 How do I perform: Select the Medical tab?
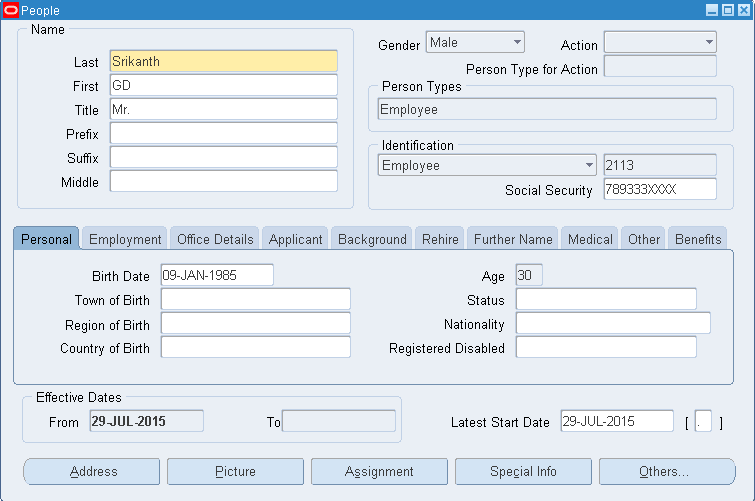coord(590,240)
